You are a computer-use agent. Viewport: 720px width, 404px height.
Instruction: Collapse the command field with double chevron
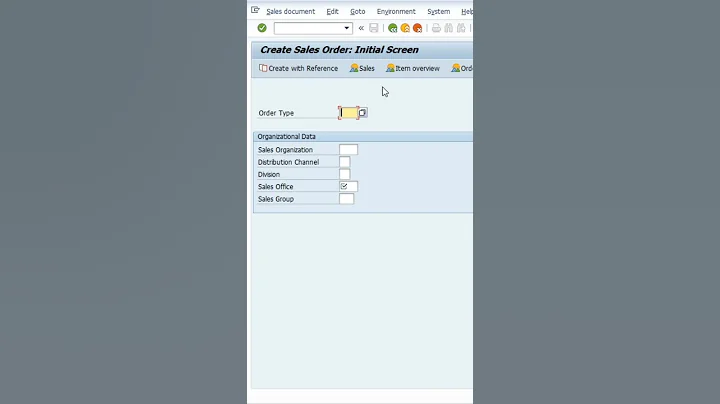pos(361,28)
